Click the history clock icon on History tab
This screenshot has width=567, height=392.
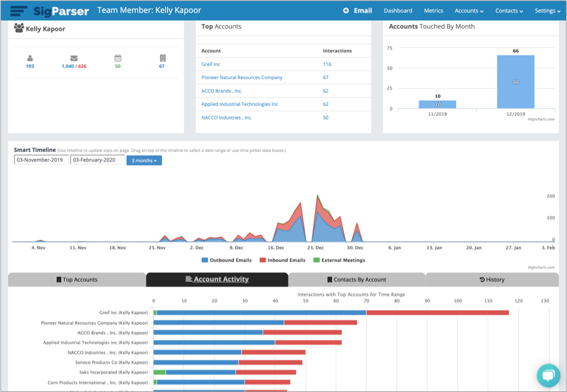pyautogui.click(x=482, y=280)
